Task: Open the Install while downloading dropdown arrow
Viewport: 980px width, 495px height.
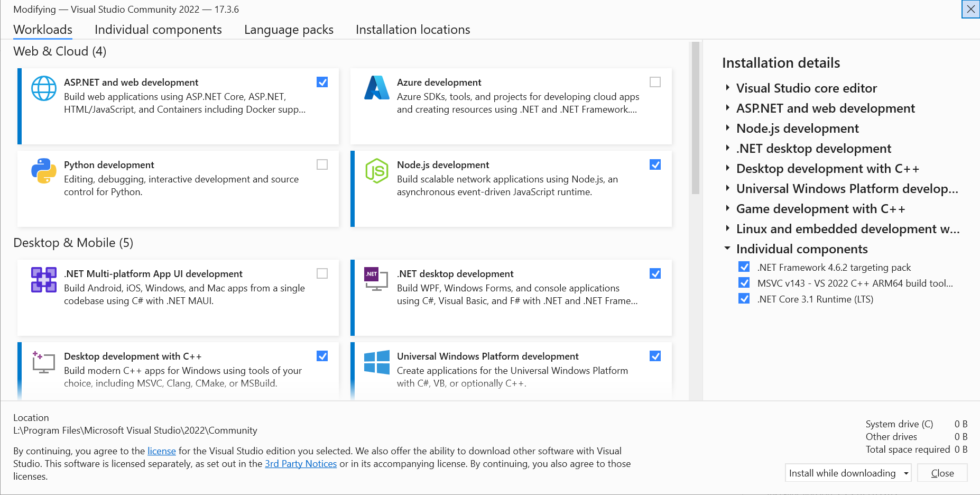Action: pos(906,473)
